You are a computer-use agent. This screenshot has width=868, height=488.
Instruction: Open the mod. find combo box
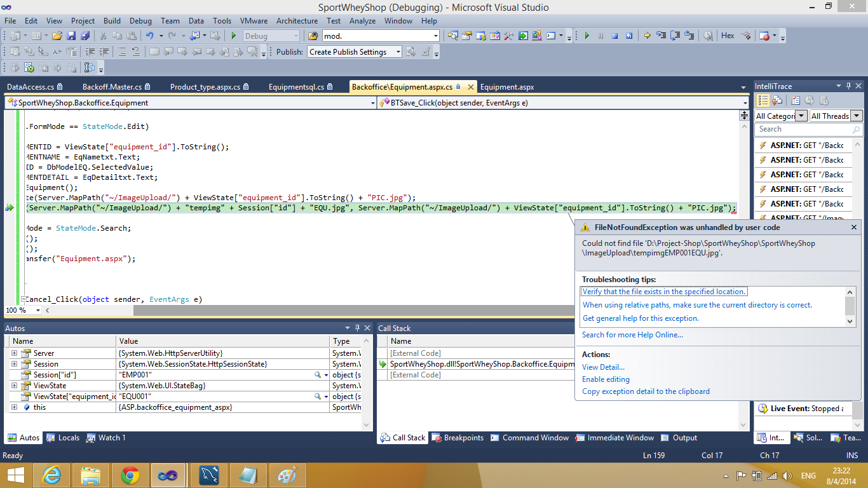click(x=435, y=36)
